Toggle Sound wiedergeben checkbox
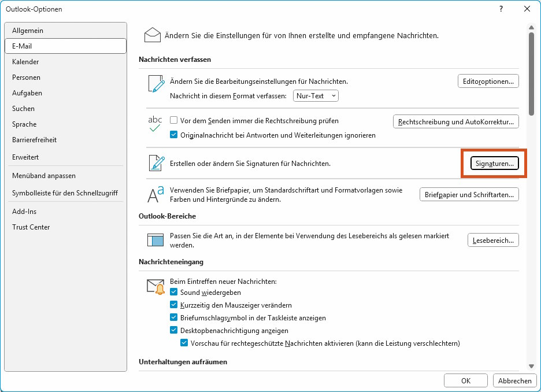541x392 pixels. pos(173,292)
